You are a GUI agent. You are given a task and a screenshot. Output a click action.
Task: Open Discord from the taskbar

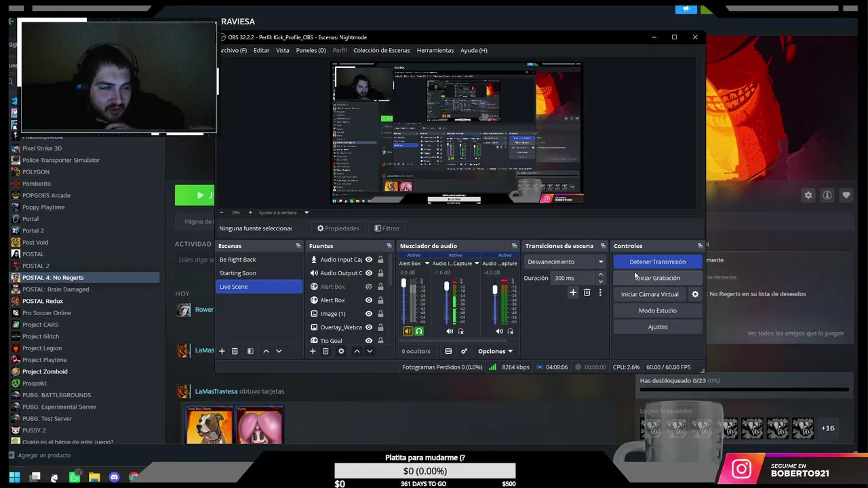click(x=114, y=477)
